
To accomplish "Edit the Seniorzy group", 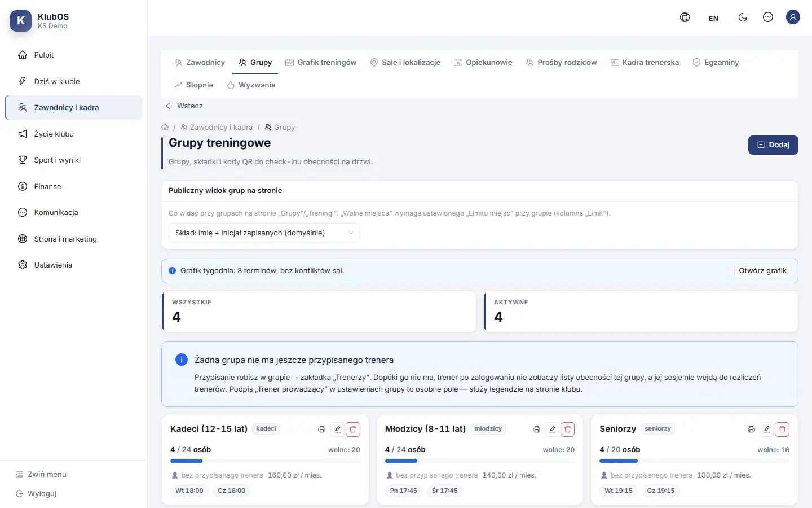I will point(767,430).
